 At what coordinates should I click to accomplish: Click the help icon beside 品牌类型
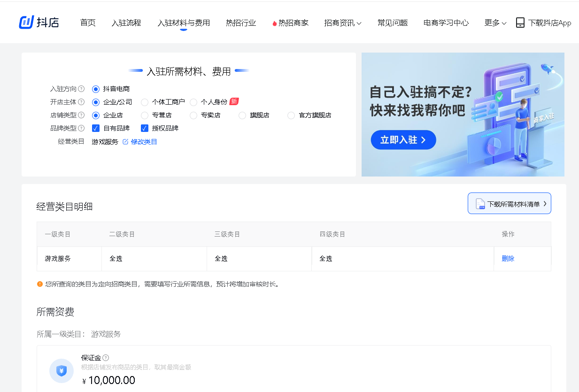81,128
